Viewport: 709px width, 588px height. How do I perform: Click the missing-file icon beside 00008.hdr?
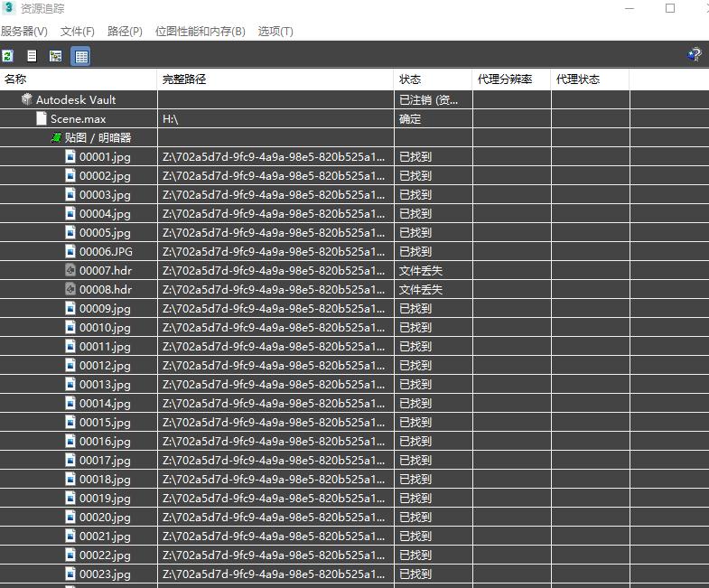[70, 289]
